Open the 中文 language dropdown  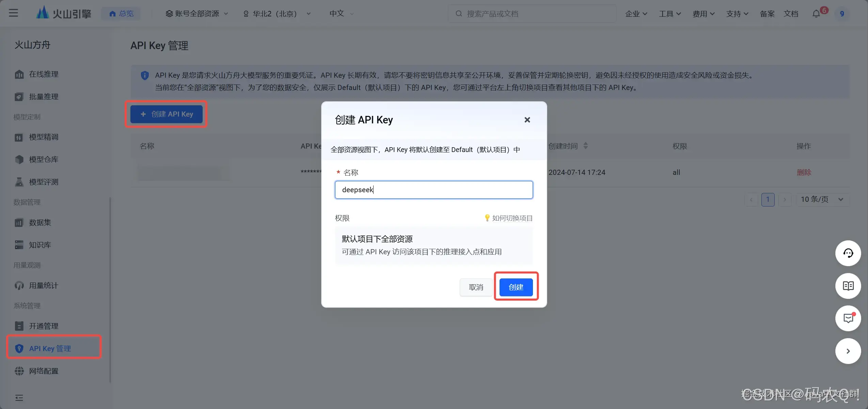341,14
